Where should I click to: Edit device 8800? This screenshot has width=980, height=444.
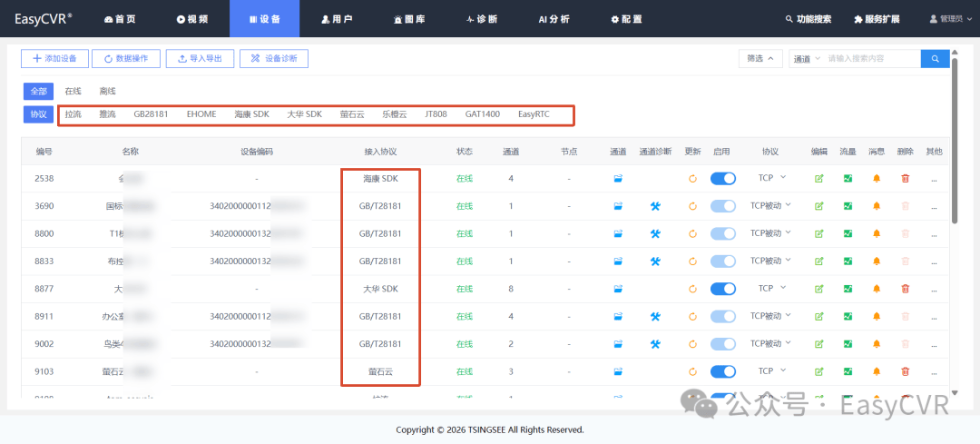tap(818, 233)
